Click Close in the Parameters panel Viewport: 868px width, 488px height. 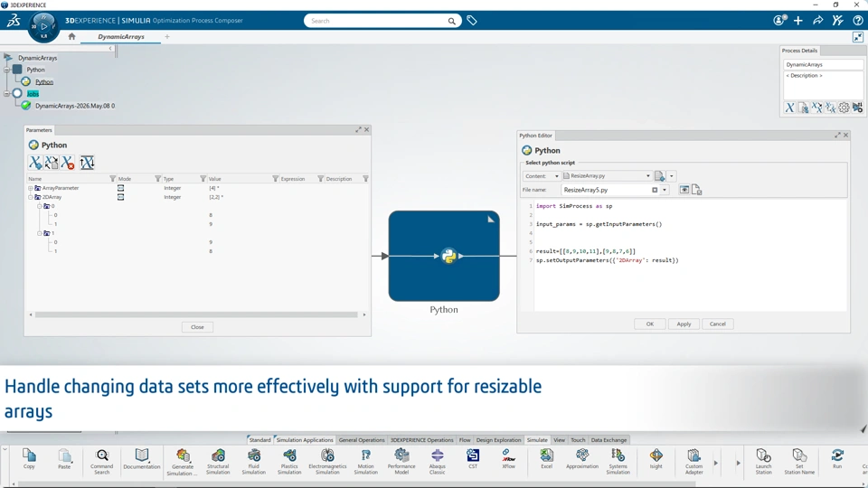(x=198, y=327)
